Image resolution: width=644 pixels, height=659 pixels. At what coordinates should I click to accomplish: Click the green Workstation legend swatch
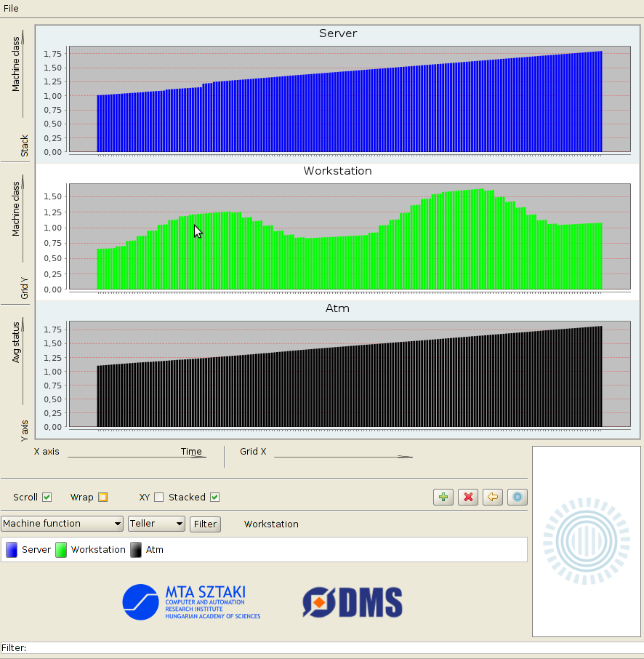(61, 550)
